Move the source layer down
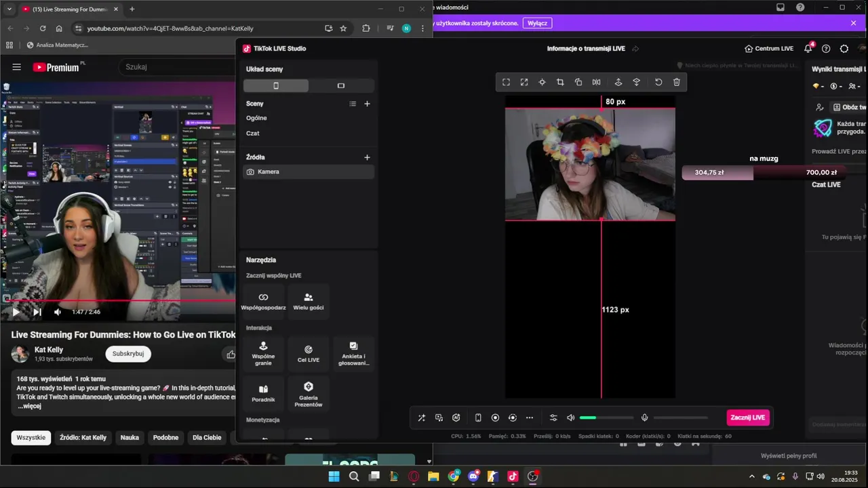This screenshot has height=488, width=868. (636, 82)
